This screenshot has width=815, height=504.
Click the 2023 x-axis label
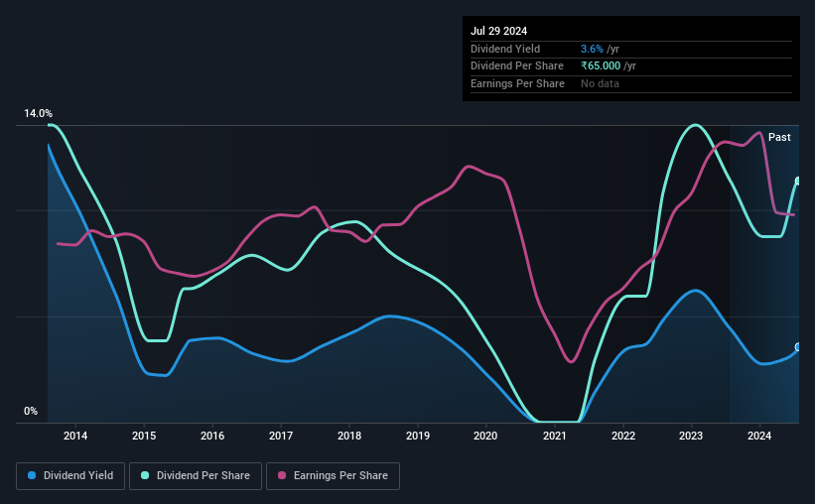691,436
